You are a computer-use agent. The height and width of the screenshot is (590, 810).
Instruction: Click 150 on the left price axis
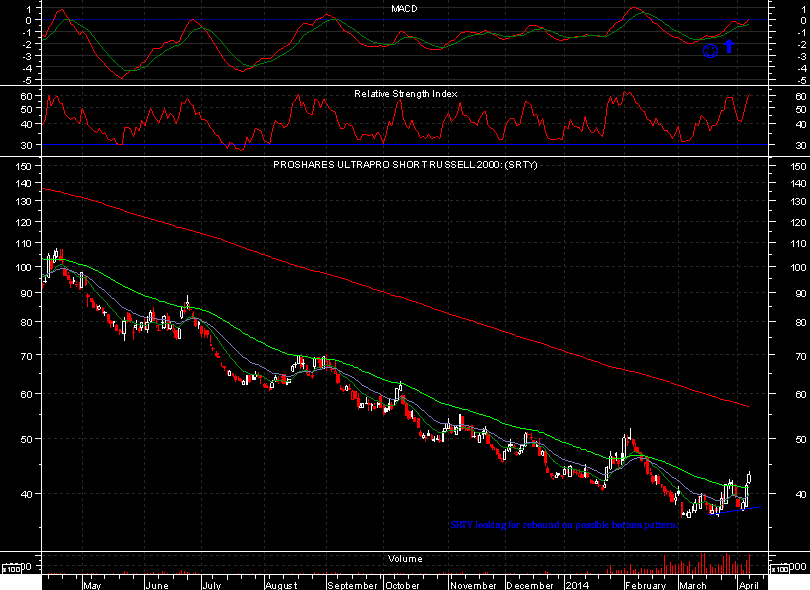coord(24,166)
